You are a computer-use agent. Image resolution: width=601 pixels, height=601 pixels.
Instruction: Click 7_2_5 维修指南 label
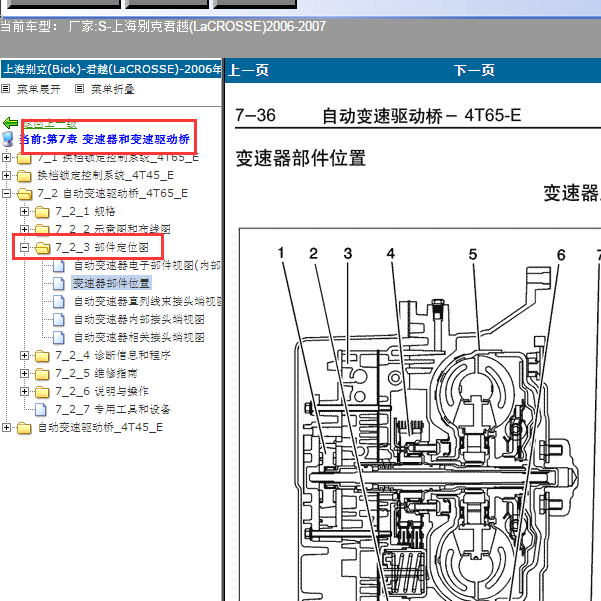96,373
